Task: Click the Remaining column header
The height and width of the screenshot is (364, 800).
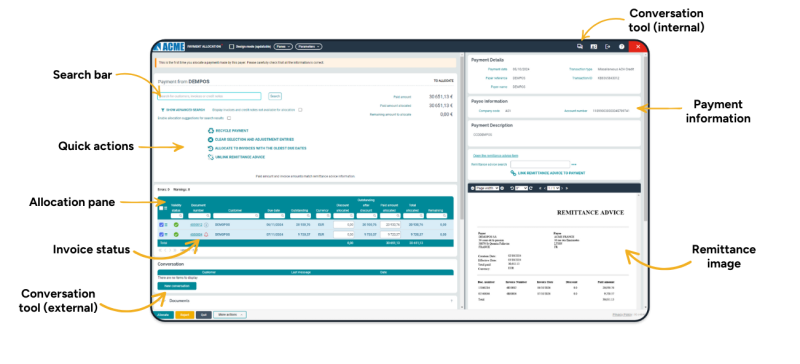Action: (x=436, y=210)
